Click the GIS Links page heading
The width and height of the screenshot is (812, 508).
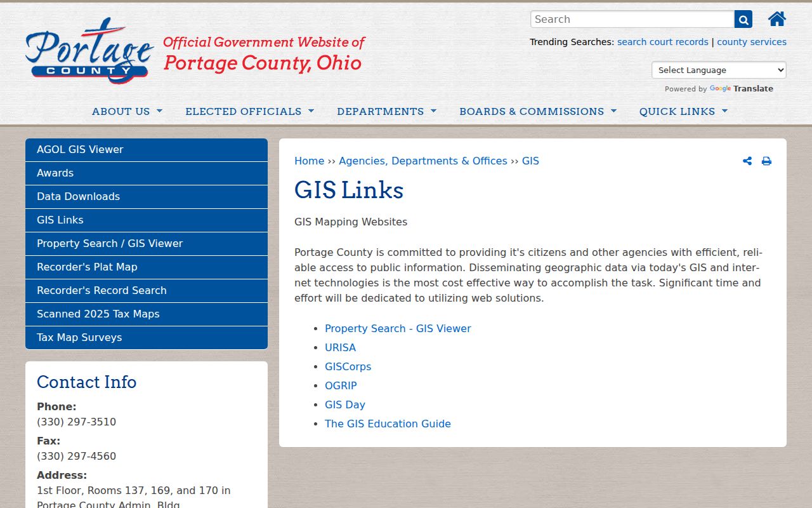349,190
